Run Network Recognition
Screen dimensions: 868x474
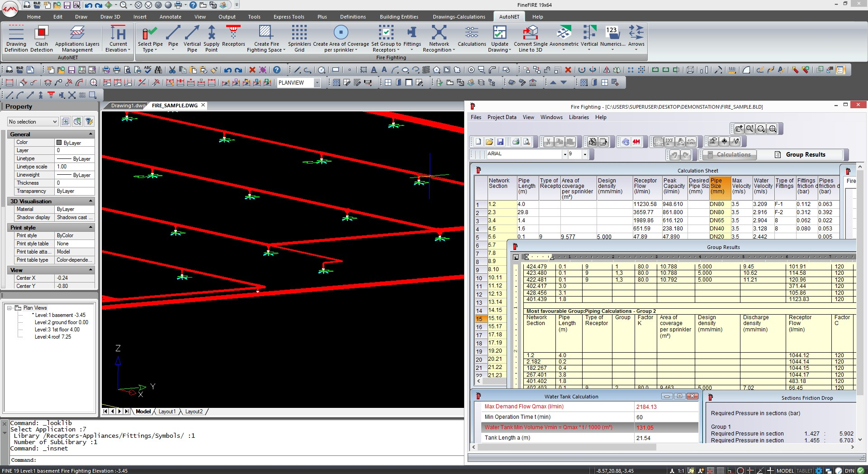click(439, 38)
